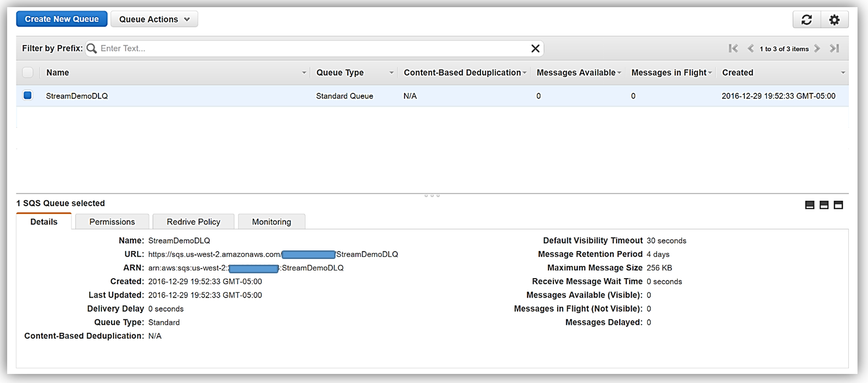
Task: Jump to the last page of items
Action: [834, 48]
